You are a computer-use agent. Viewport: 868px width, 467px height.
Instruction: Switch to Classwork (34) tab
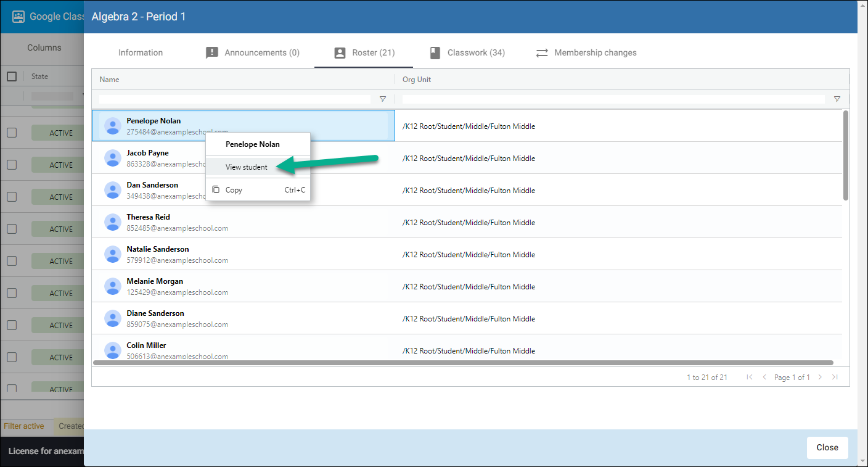pyautogui.click(x=467, y=53)
